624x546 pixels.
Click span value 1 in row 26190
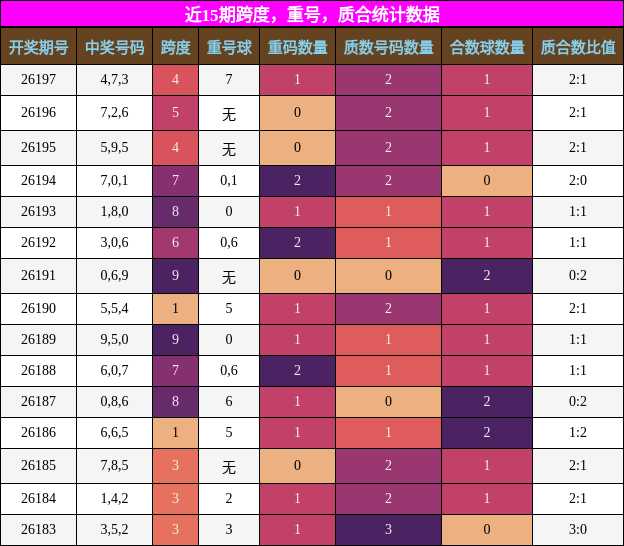pos(176,308)
